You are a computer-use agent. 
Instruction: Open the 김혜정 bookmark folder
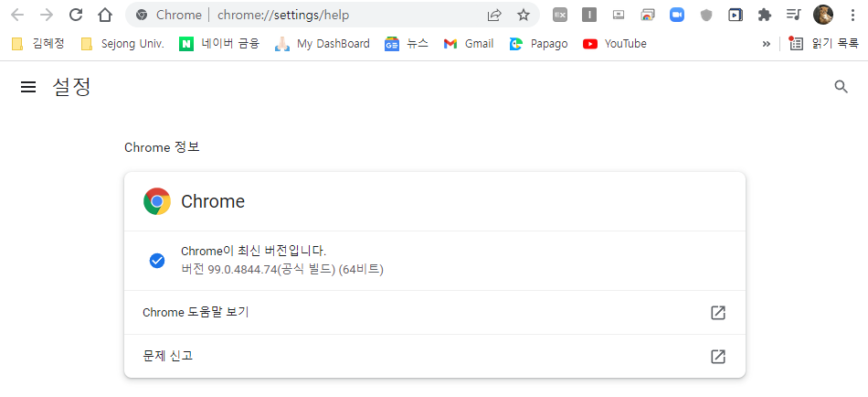pyautogui.click(x=37, y=44)
